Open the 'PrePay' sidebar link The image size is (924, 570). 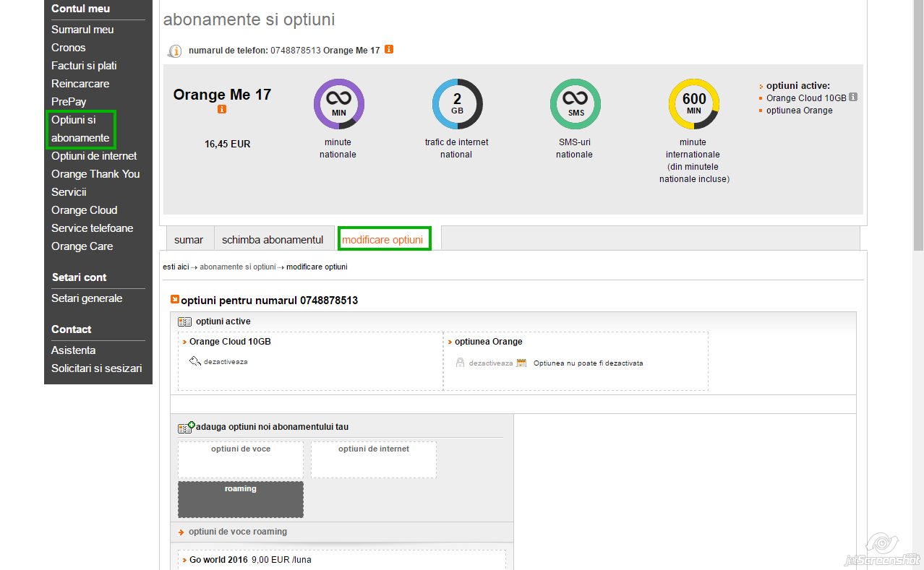click(x=69, y=102)
